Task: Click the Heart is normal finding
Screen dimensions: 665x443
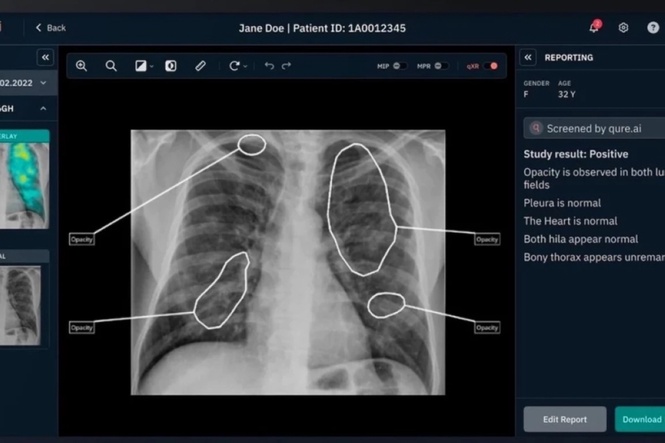Action: (570, 221)
